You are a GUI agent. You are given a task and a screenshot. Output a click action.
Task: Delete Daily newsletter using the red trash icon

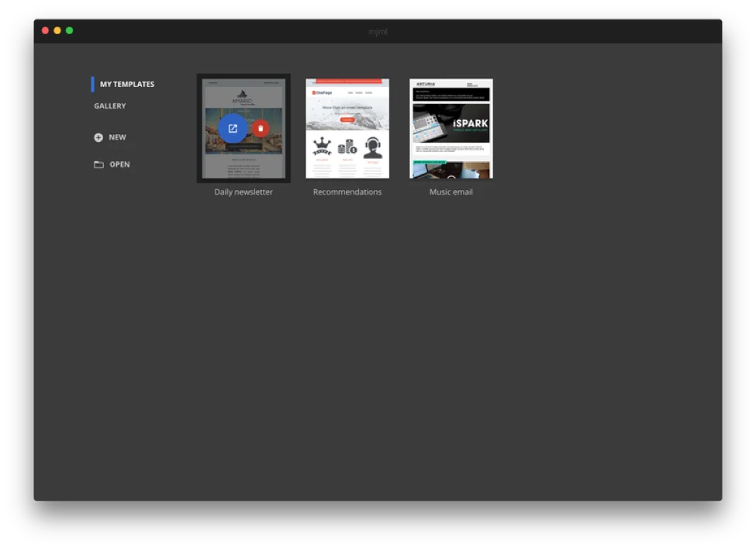261,129
